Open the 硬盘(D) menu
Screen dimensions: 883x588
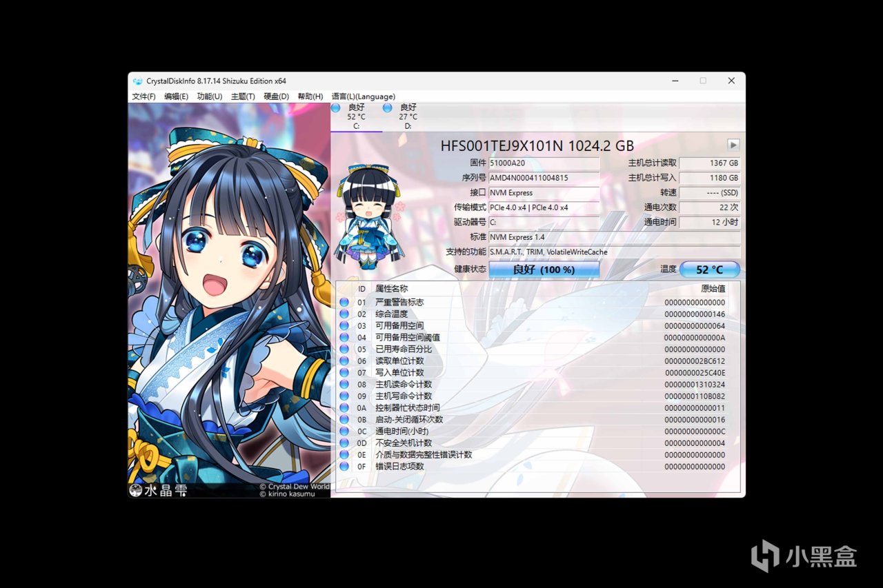coord(277,97)
